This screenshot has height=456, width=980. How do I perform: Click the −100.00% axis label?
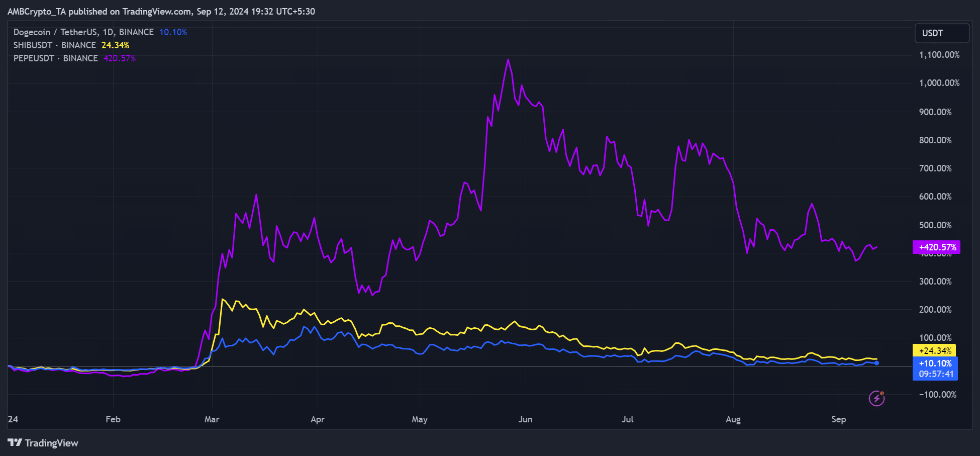click(x=938, y=394)
